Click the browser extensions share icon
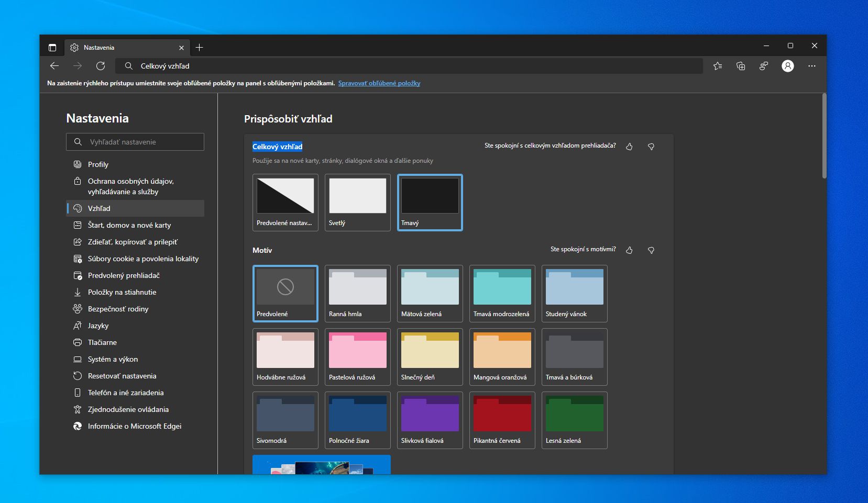Viewport: 868px width, 503px height. pos(764,66)
